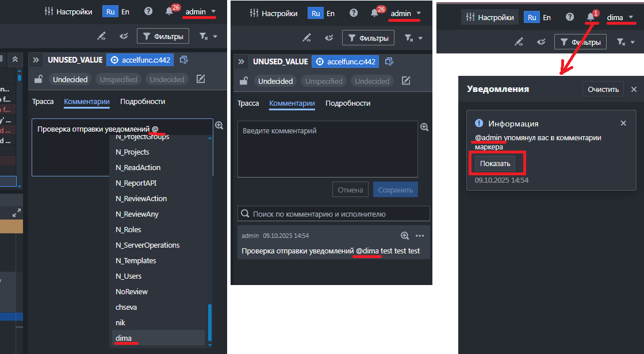Image resolution: width=644 pixels, height=354 pixels.
Task: Click Очистить to clear notifications
Action: coord(603,89)
